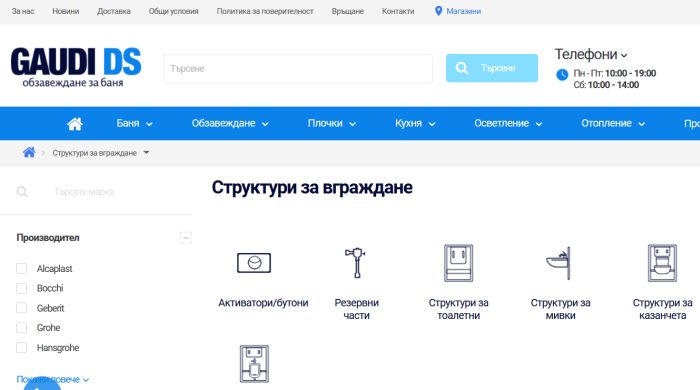
Task: Open the urinal structure category icon in the second row
Action: pyautogui.click(x=254, y=364)
